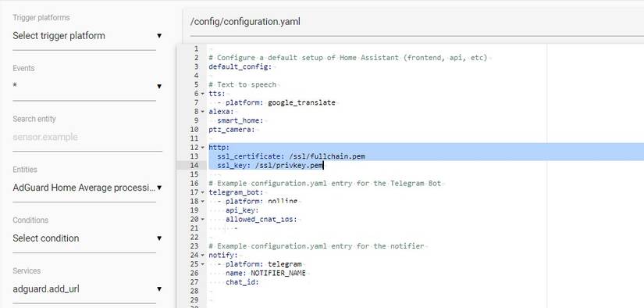This screenshot has height=308, width=644.
Task: Collapse the alexa block at line 8
Action: [202, 112]
